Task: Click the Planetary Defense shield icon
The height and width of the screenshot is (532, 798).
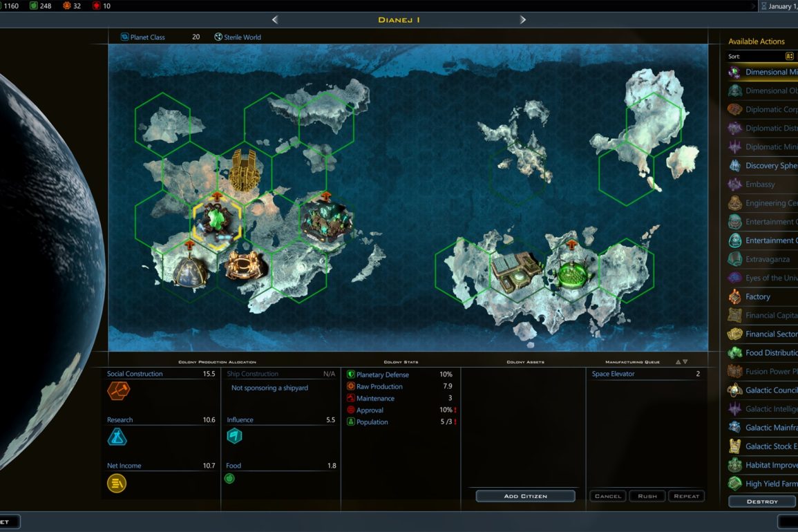Action: (351, 374)
